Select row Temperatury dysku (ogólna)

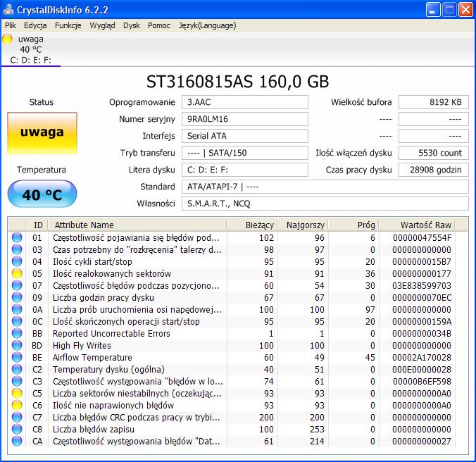coord(233,370)
